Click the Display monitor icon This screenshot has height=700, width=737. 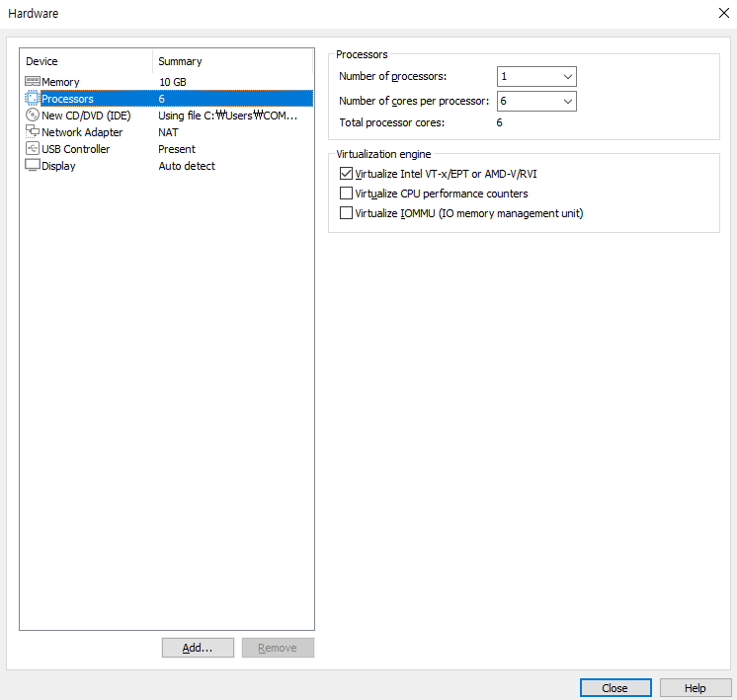[33, 165]
